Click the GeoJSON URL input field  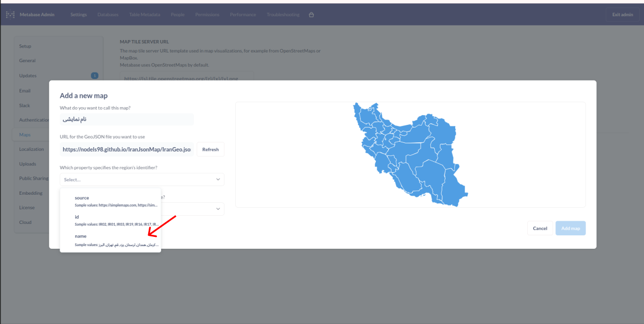coord(127,149)
